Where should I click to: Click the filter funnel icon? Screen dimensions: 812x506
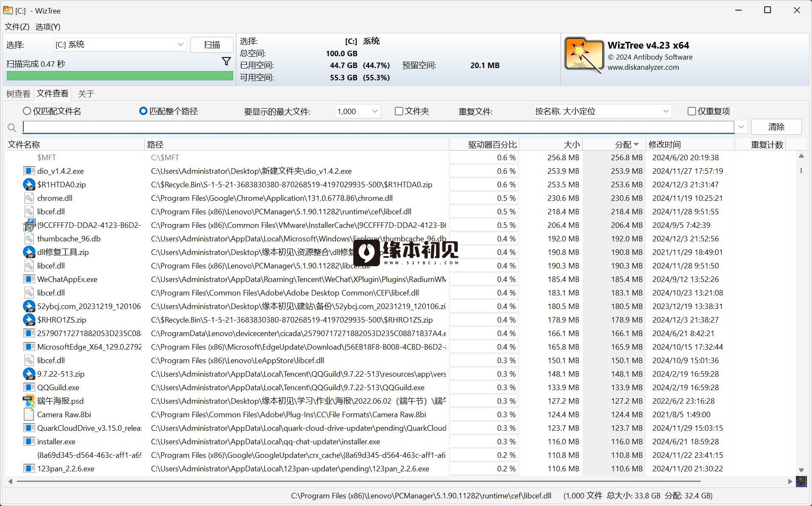[226, 62]
